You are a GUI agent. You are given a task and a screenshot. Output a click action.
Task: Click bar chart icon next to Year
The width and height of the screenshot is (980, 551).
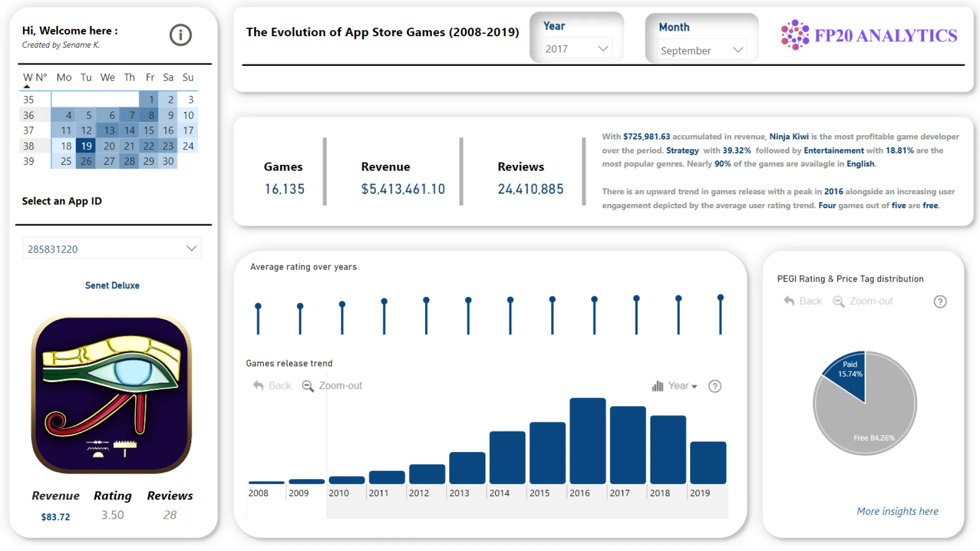658,386
